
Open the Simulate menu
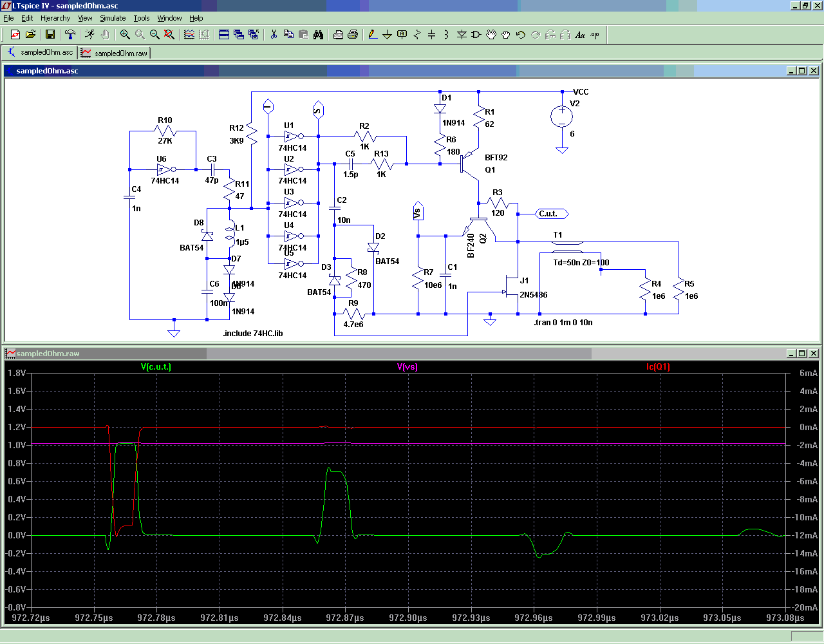(113, 18)
